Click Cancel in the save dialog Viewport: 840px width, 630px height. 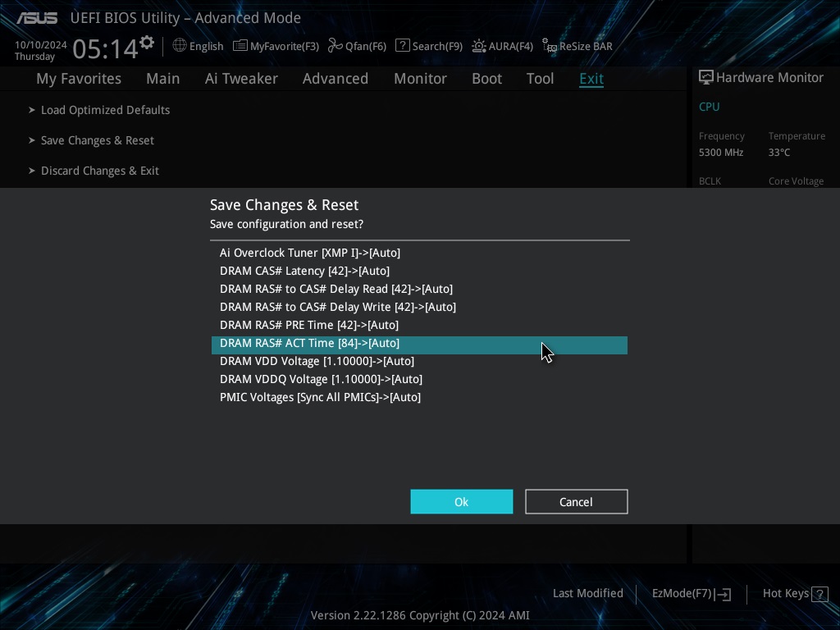[577, 502]
